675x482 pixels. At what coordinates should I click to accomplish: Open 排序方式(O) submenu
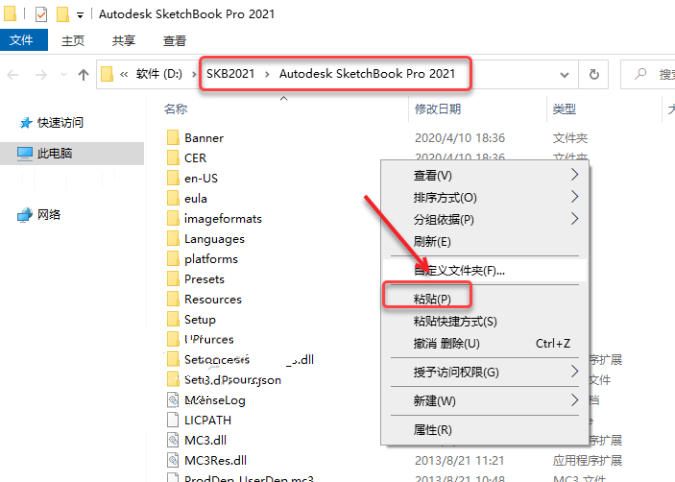pyautogui.click(x=484, y=198)
